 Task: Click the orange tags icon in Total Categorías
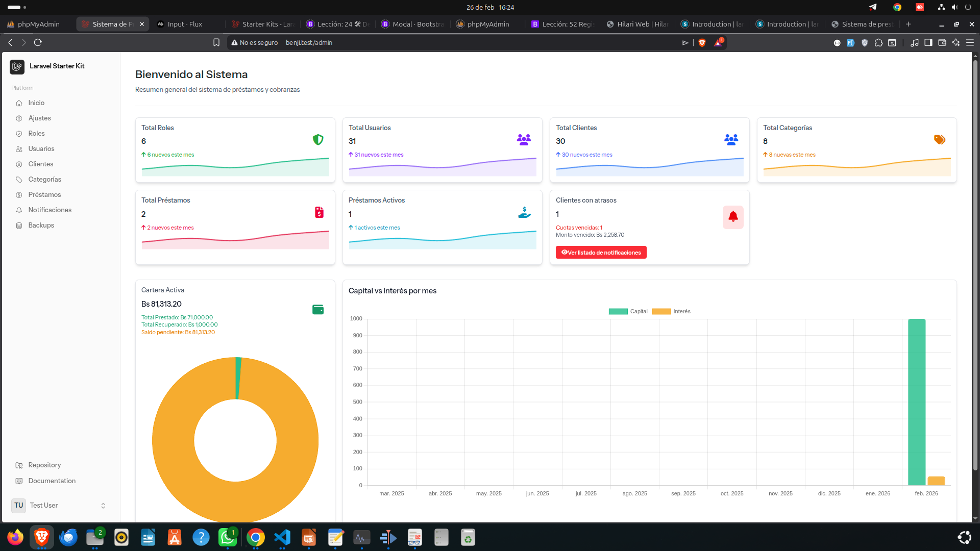[x=940, y=140]
